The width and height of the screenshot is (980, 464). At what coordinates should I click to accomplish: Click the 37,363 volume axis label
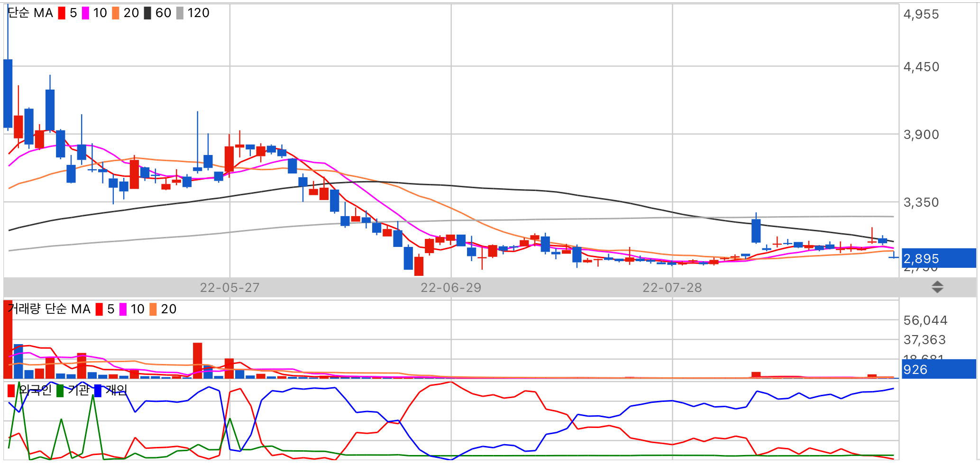tap(925, 340)
